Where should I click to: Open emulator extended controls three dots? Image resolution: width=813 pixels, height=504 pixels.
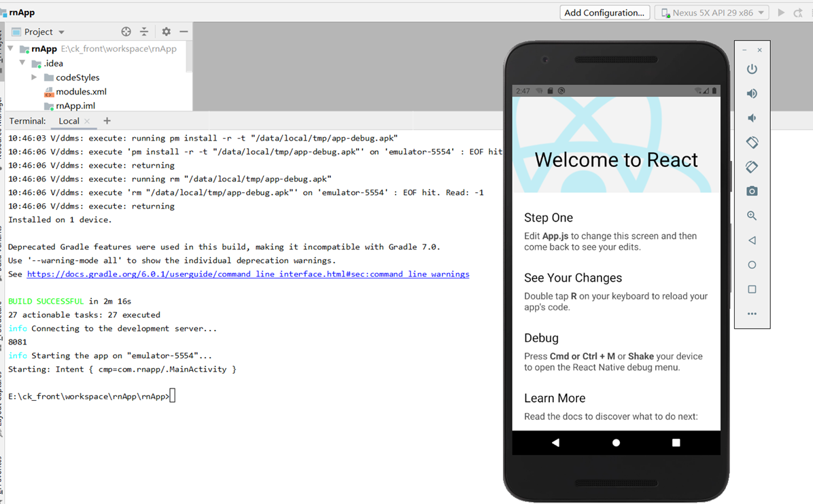[x=752, y=313]
